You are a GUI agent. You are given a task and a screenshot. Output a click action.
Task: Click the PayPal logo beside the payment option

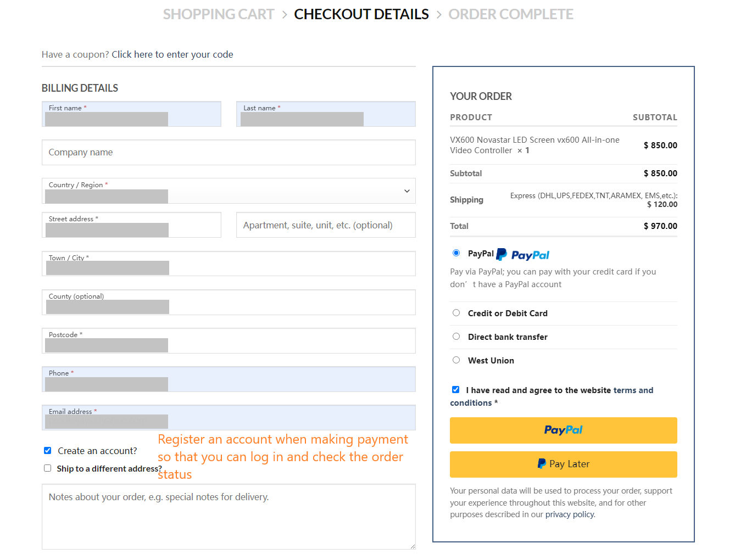tap(522, 255)
